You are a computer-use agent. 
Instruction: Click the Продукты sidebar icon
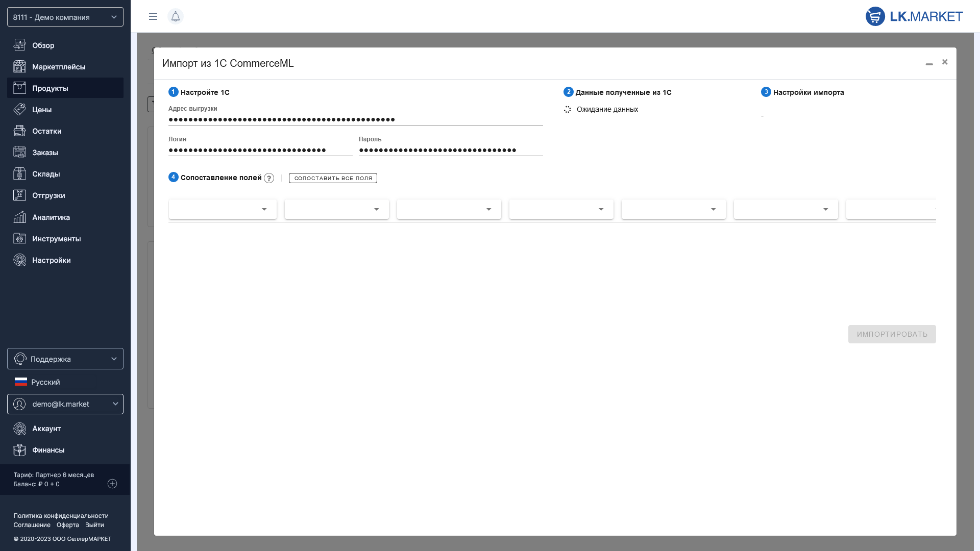tap(19, 88)
